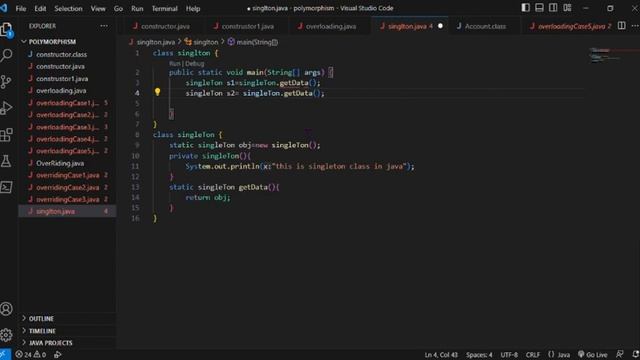640x360 pixels.
Task: Open constructor.class in the explorer
Action: (67, 54)
